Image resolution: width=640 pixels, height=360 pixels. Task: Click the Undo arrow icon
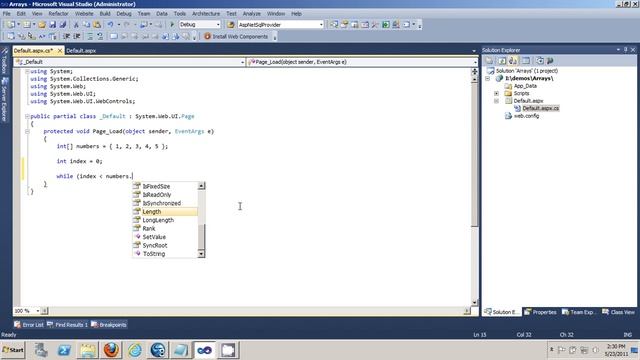[x=110, y=25]
